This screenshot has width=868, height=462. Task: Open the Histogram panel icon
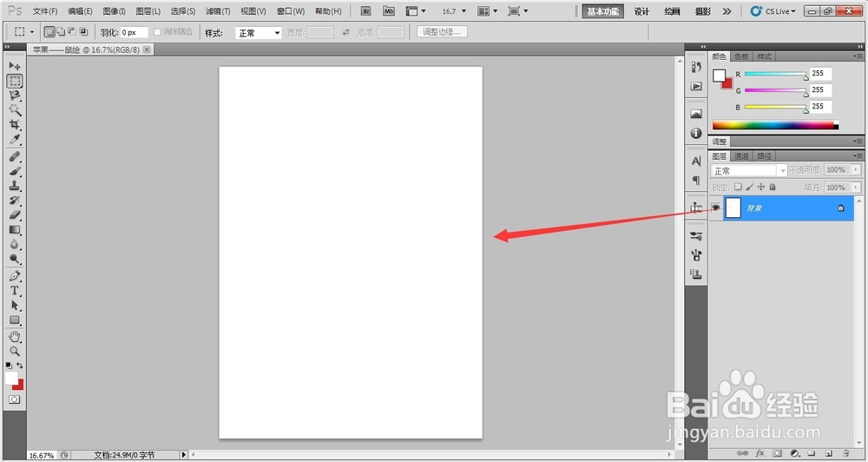click(696, 114)
